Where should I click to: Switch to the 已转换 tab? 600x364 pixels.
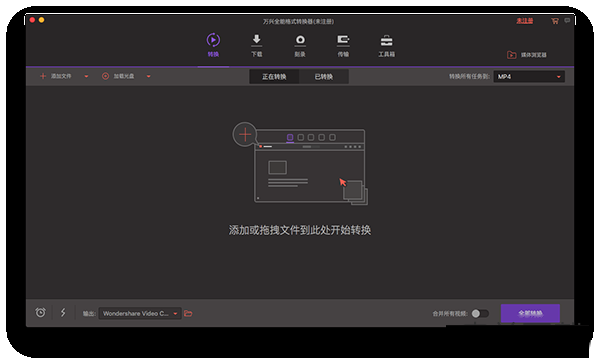[x=324, y=77]
